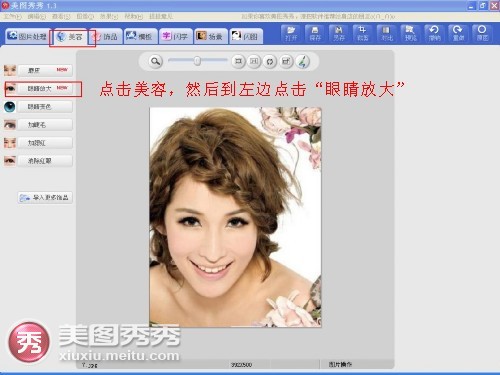Viewport: 500px width, 375px height.
Task: Switch to the 美容 (Beauty) tab
Action: (x=70, y=36)
